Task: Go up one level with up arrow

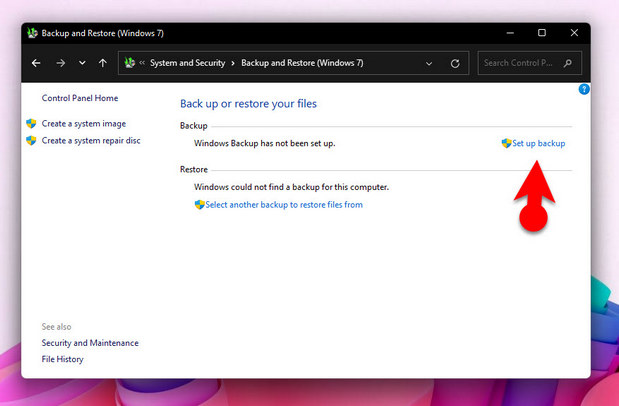Action: point(103,63)
